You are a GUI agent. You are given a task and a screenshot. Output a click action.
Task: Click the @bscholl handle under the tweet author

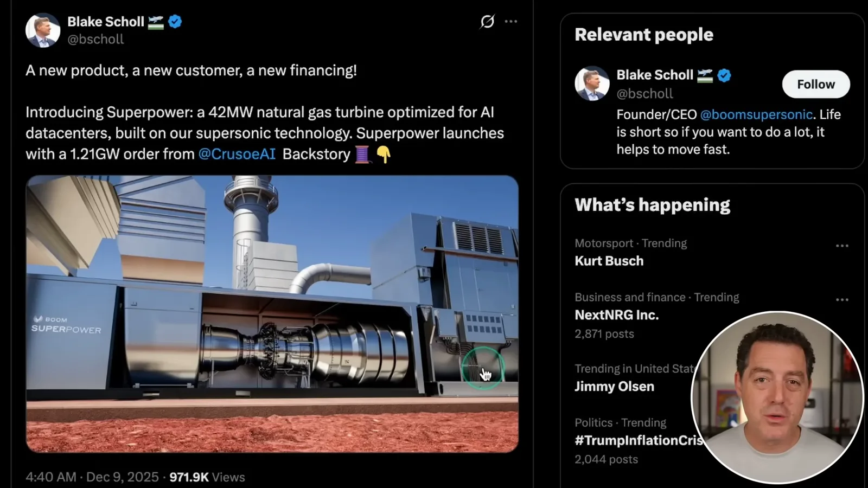click(x=95, y=39)
